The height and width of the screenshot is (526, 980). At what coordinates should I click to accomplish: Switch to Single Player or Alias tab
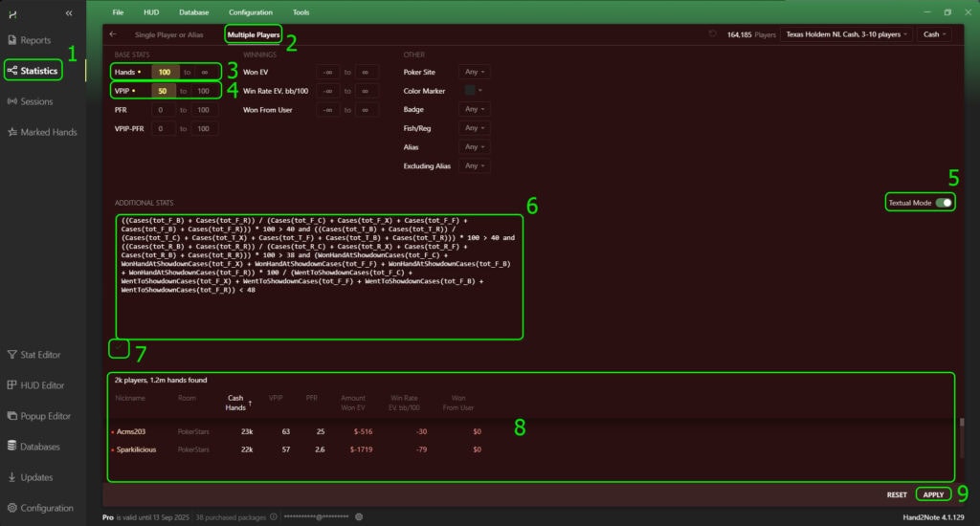click(168, 35)
